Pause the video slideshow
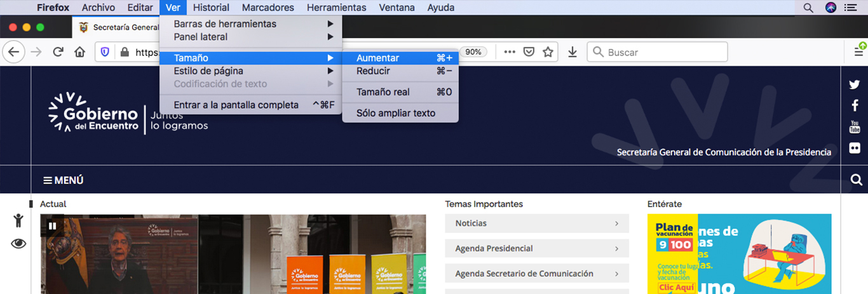The image size is (868, 294). point(52,225)
